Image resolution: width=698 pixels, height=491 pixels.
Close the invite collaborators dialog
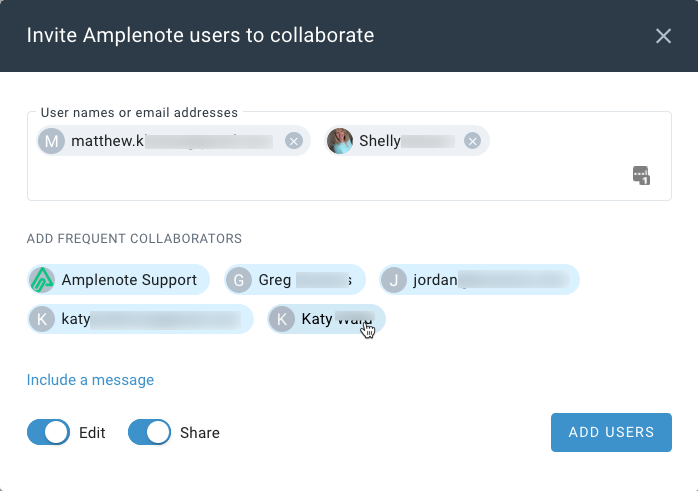coord(663,36)
